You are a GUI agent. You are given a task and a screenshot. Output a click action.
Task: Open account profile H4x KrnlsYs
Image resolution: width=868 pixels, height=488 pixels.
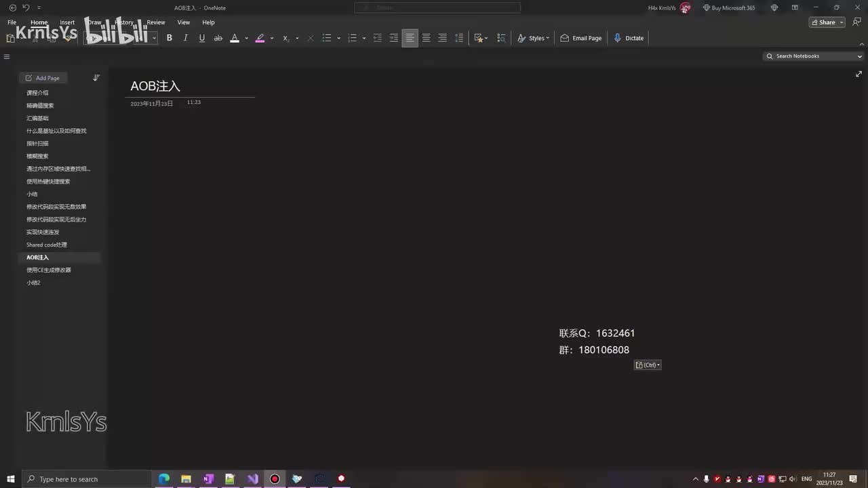(x=669, y=8)
